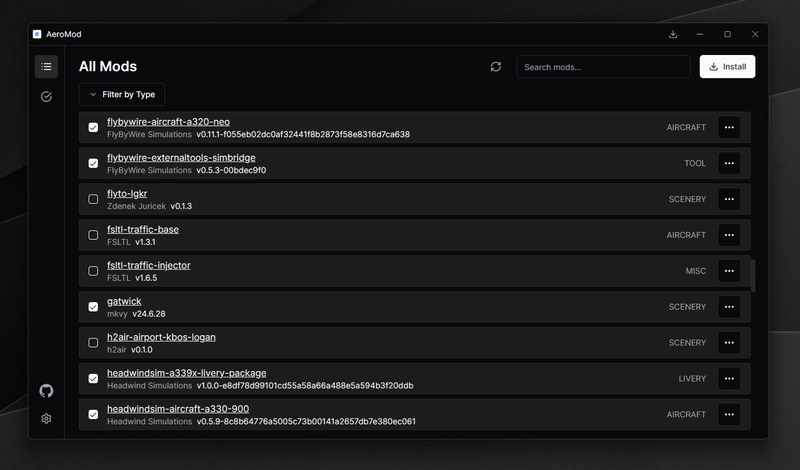Viewport: 800px width, 470px height.
Task: Click the mod list vertical scrollbar
Action: tap(753, 275)
